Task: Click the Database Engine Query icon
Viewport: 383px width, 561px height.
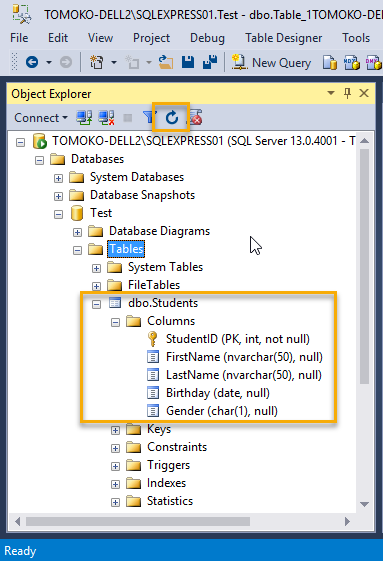Action: 330,63
